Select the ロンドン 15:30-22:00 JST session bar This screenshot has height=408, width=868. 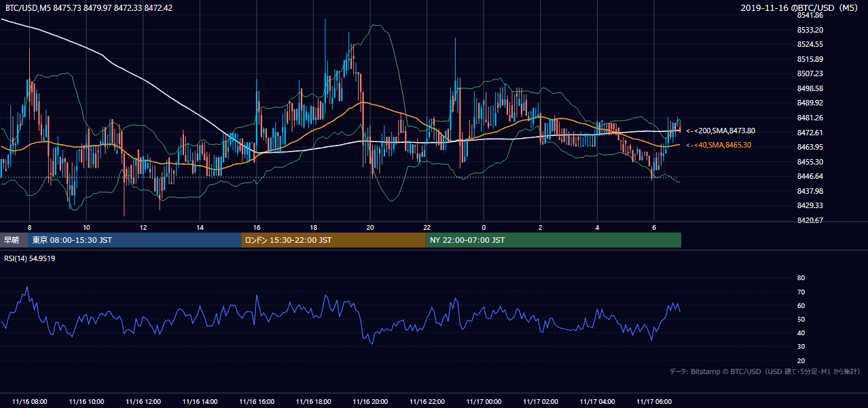click(333, 240)
